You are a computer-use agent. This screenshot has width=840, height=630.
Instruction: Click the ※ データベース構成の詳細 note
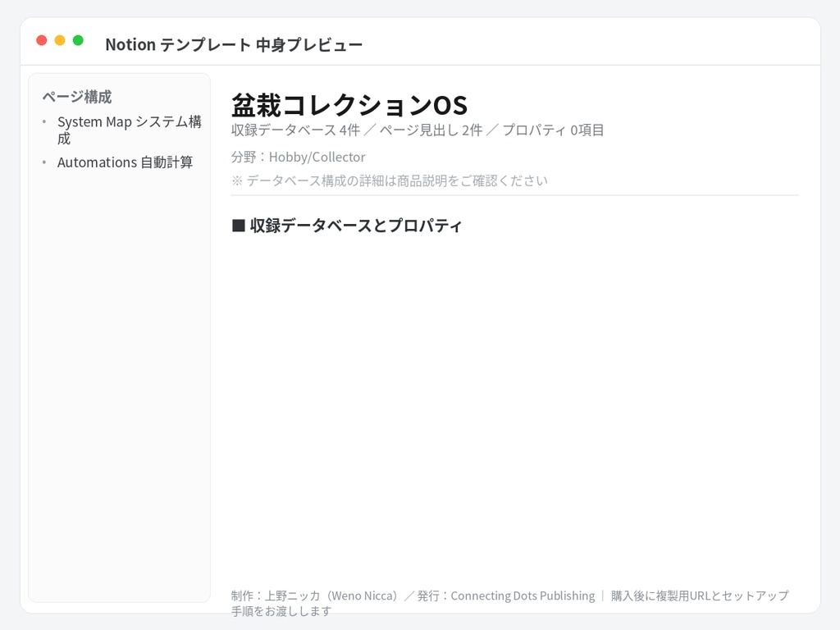point(390,180)
